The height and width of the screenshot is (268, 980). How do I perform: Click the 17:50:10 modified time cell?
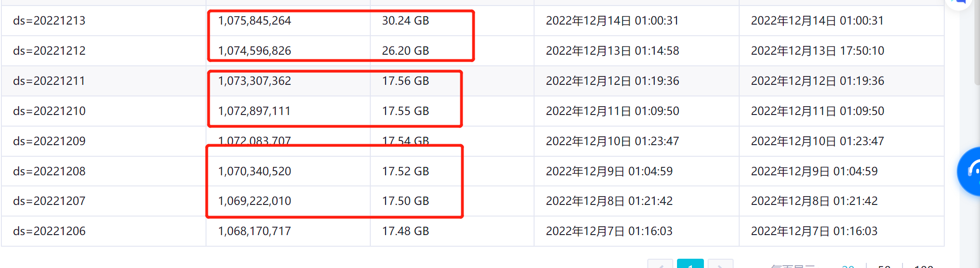(817, 51)
